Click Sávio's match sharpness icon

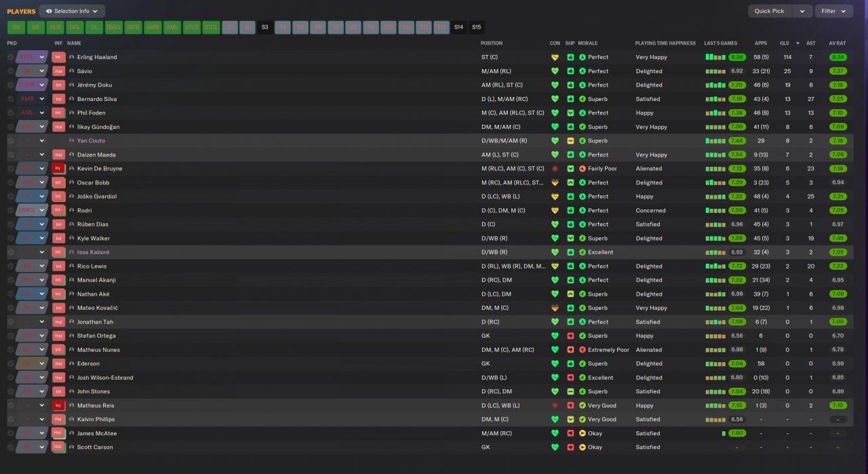pos(570,71)
